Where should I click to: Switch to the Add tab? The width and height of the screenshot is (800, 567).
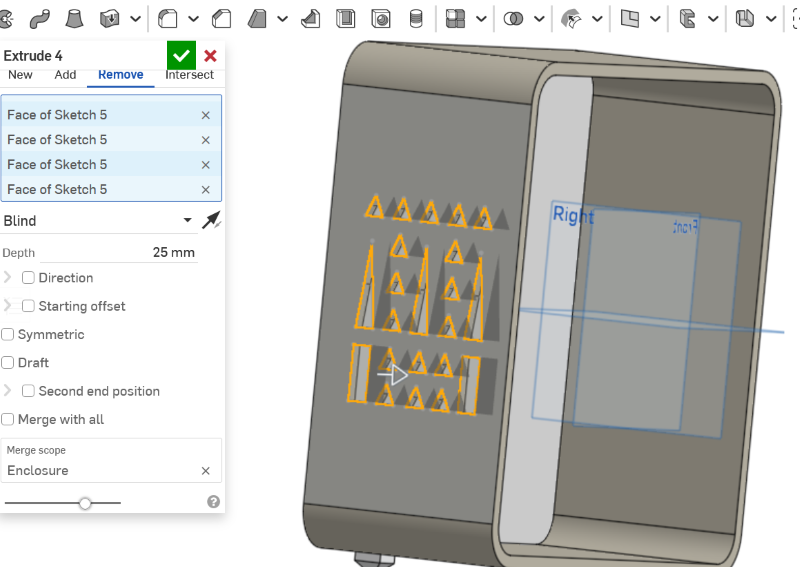coord(65,75)
